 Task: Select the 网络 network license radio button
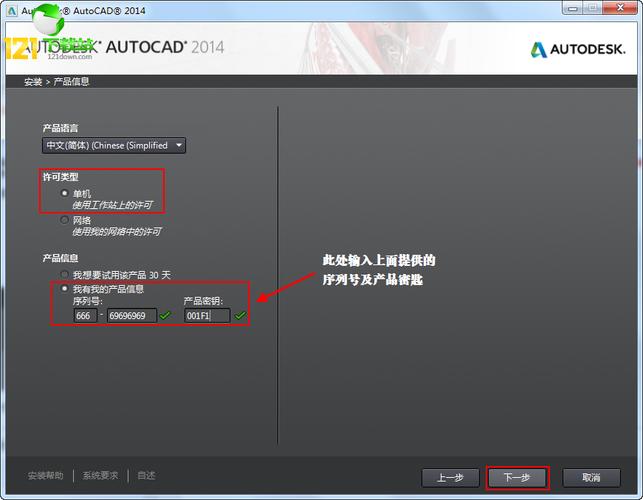pyautogui.click(x=64, y=220)
